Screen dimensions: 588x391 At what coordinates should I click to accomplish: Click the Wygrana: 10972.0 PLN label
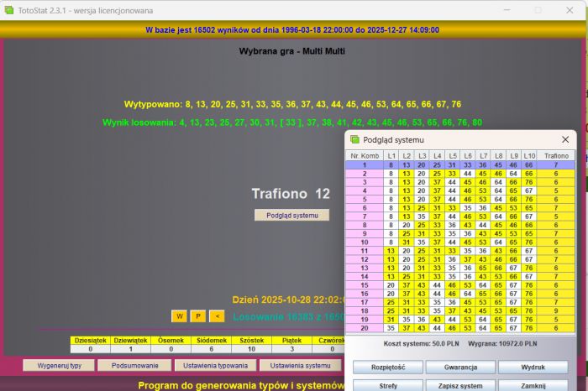pos(502,344)
